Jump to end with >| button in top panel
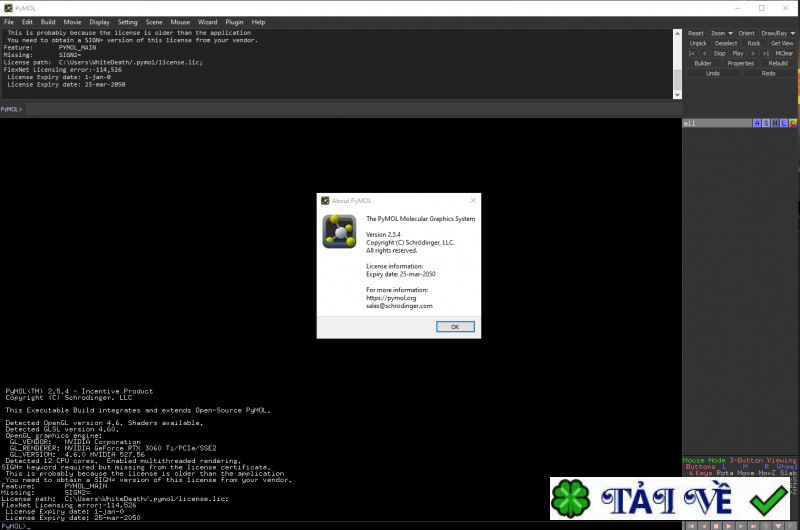Viewport: 800px width, 530px height. pyautogui.click(x=765, y=54)
